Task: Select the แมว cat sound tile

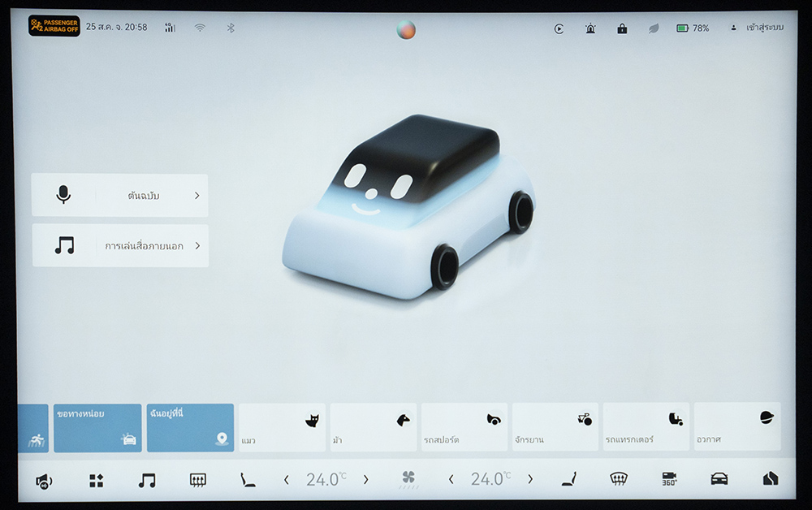Action: [x=282, y=427]
